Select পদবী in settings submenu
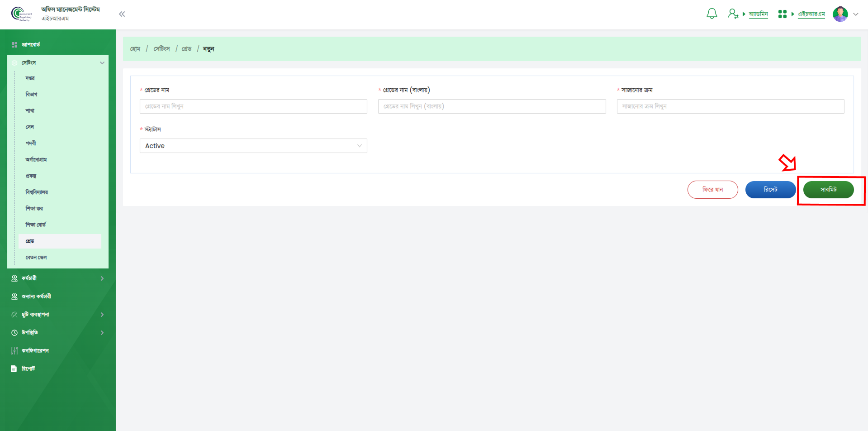 pyautogui.click(x=31, y=144)
